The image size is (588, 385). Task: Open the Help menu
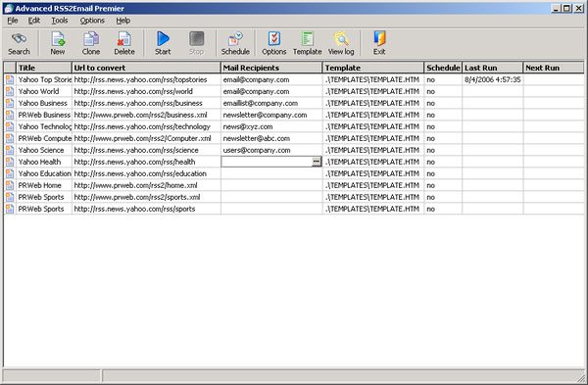(123, 21)
